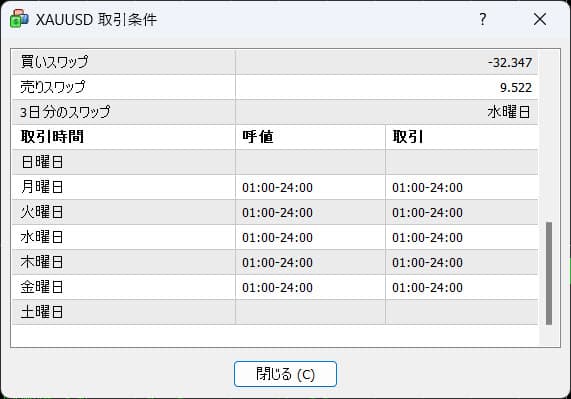This screenshot has width=571, height=399.
Task: Select the 売りスワップ row
Action: click(x=275, y=87)
